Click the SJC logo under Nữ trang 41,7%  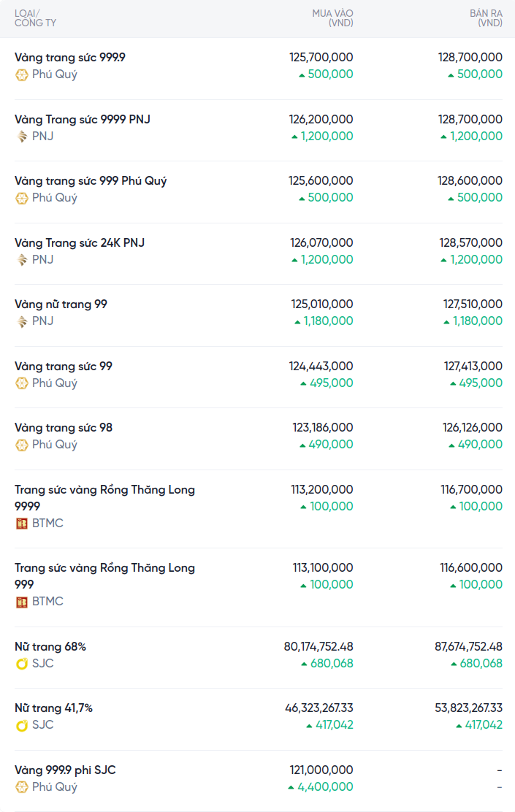(x=22, y=725)
